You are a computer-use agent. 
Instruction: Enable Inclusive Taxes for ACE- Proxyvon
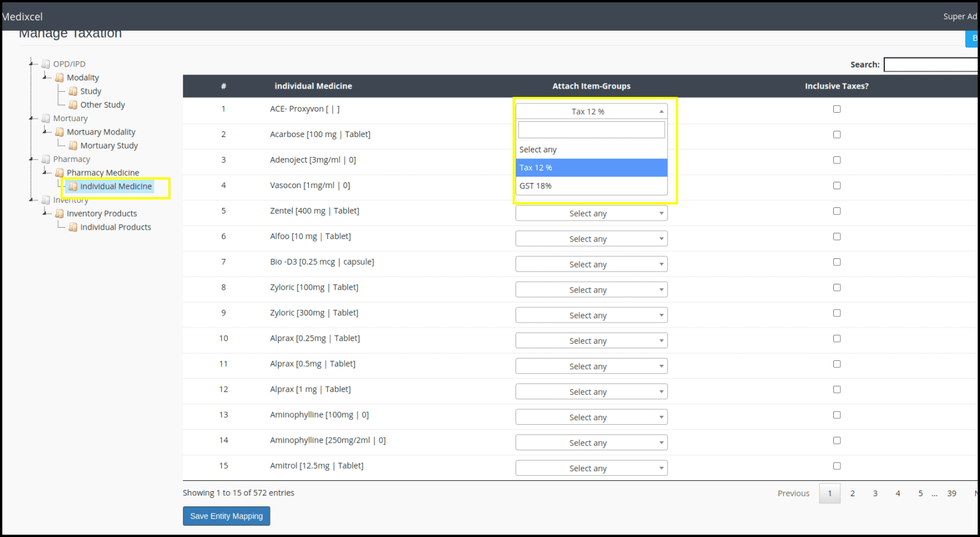coord(836,108)
